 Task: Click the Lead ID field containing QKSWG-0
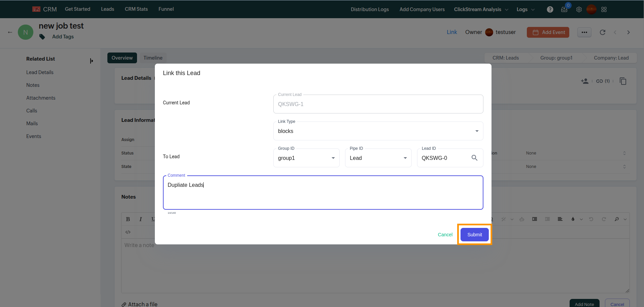[450, 158]
